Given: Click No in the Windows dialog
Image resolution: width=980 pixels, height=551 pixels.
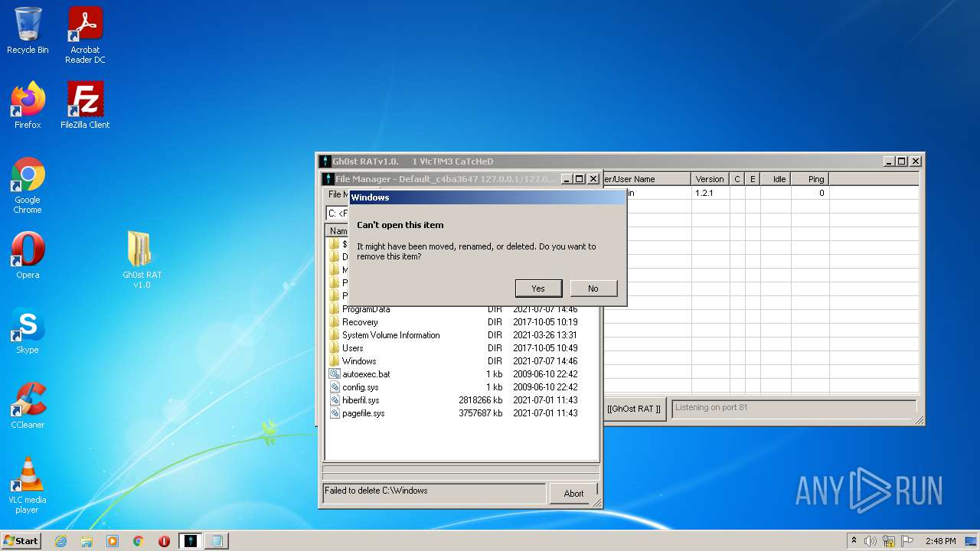Looking at the screenshot, I should 593,289.
